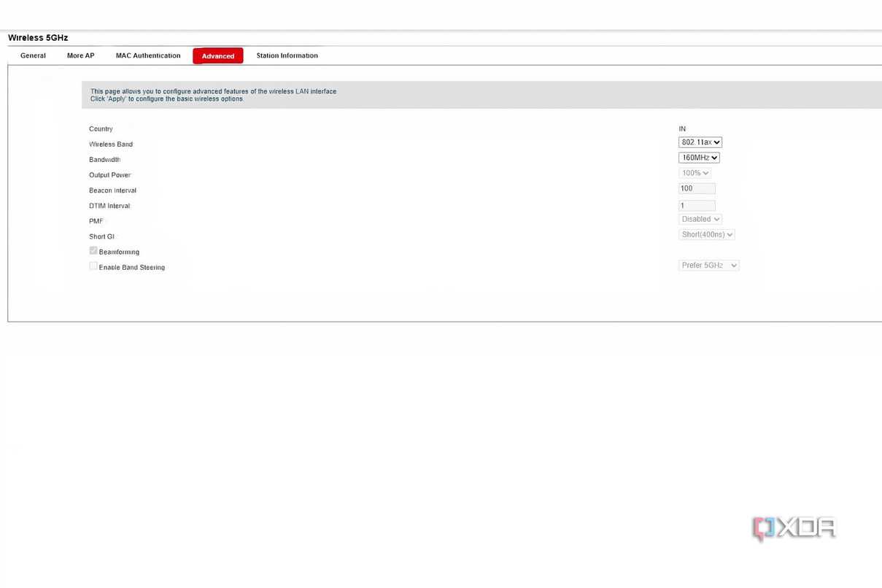Click the Country label

tap(101, 129)
